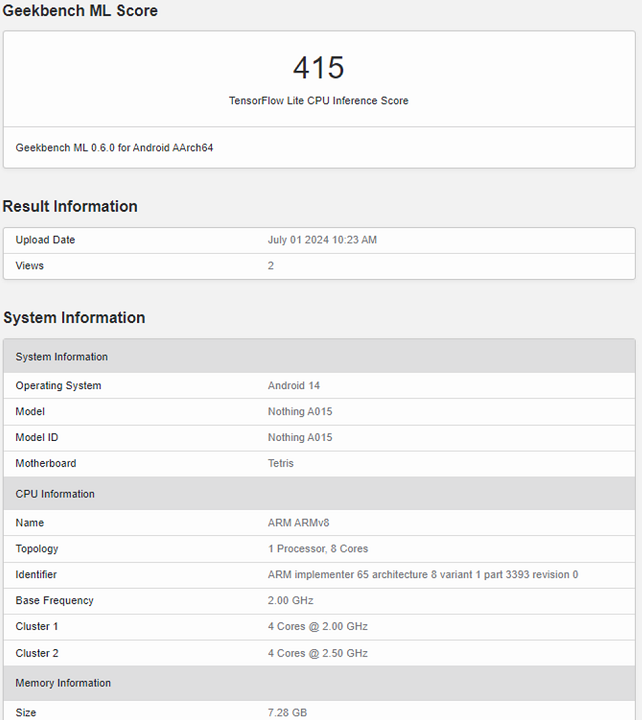Viewport: 642px width, 720px height.
Task: Select the Nothing A015 value in Model row
Action: point(300,411)
